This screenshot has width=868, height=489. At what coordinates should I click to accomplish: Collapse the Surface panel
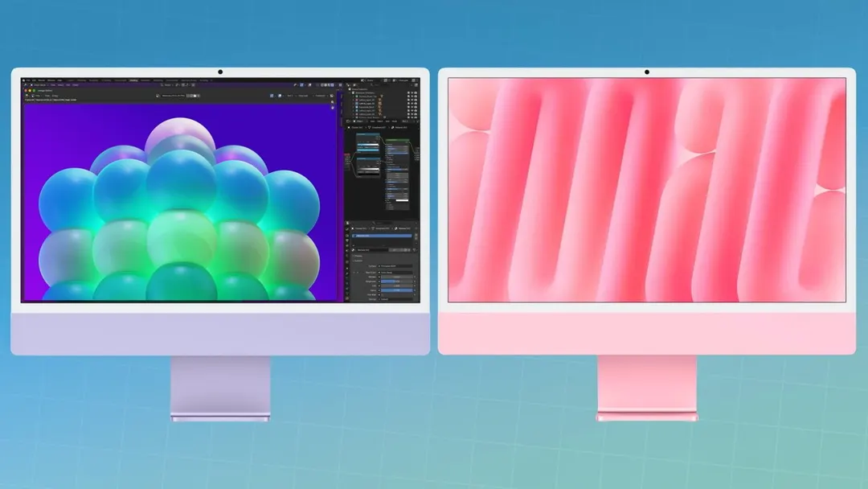point(358,261)
